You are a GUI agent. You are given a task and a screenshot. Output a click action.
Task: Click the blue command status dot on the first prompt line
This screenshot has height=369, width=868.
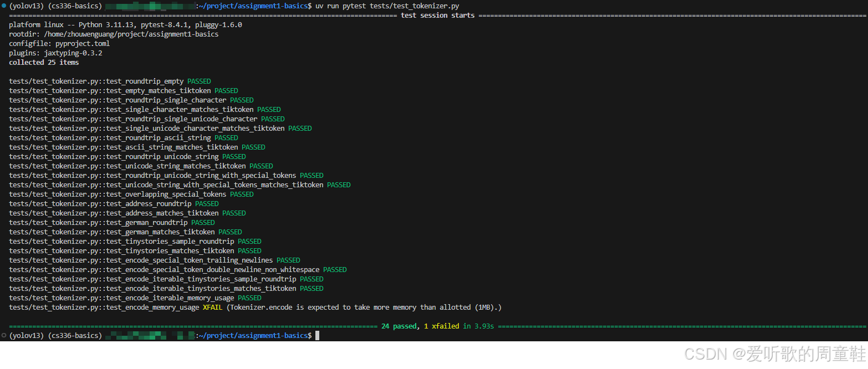pyautogui.click(x=4, y=6)
